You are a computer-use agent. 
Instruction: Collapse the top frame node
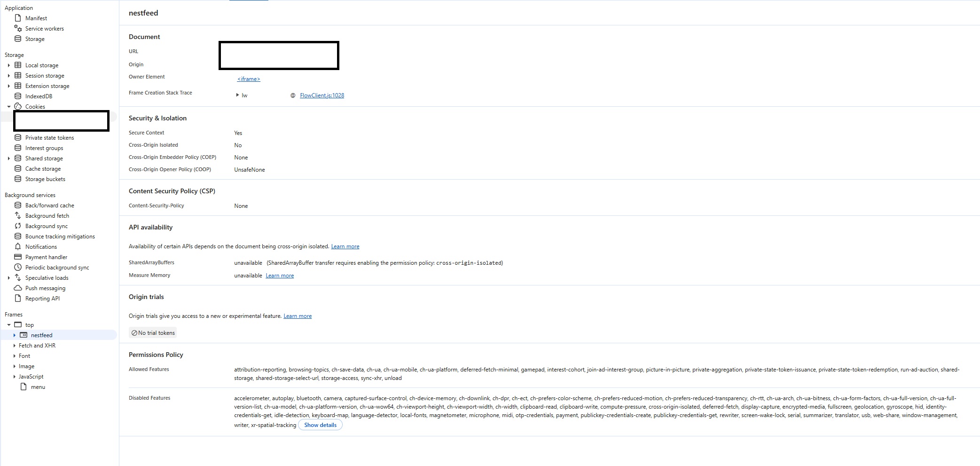click(x=8, y=325)
